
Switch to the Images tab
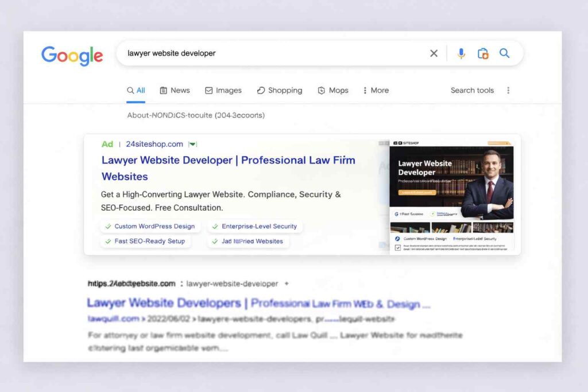tap(223, 90)
